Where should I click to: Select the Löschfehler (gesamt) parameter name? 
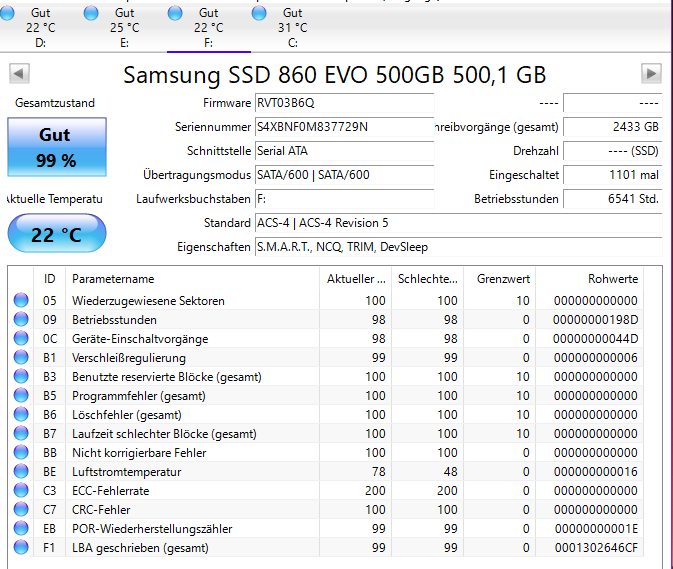point(127,415)
